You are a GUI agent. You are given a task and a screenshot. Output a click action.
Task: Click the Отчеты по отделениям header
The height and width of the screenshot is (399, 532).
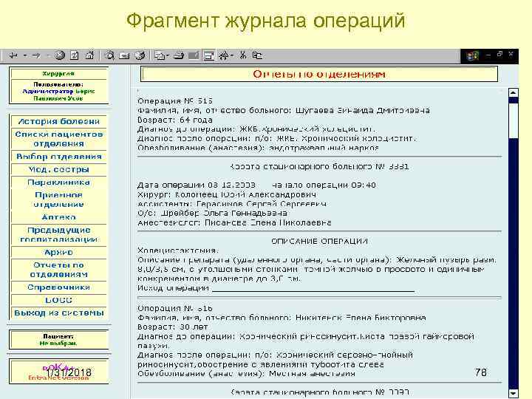[319, 75]
